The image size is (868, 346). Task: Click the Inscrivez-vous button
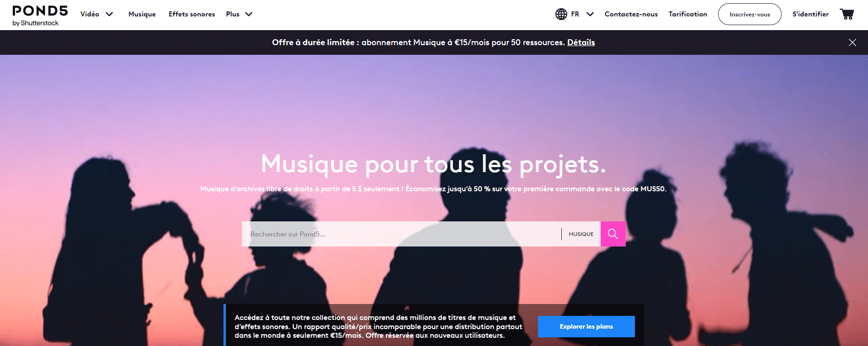point(750,14)
